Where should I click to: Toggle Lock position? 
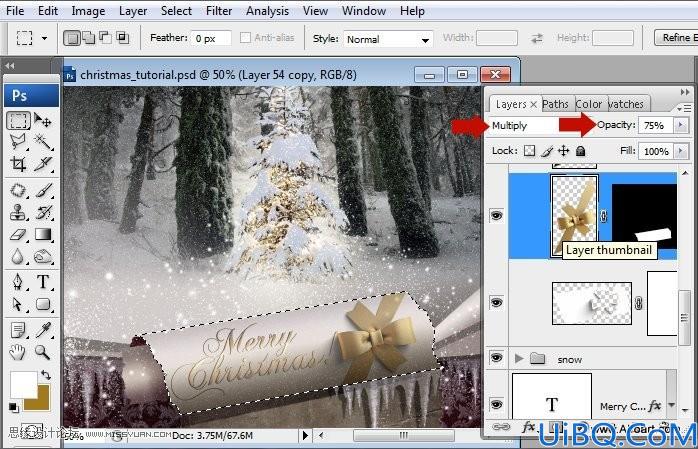coord(564,151)
